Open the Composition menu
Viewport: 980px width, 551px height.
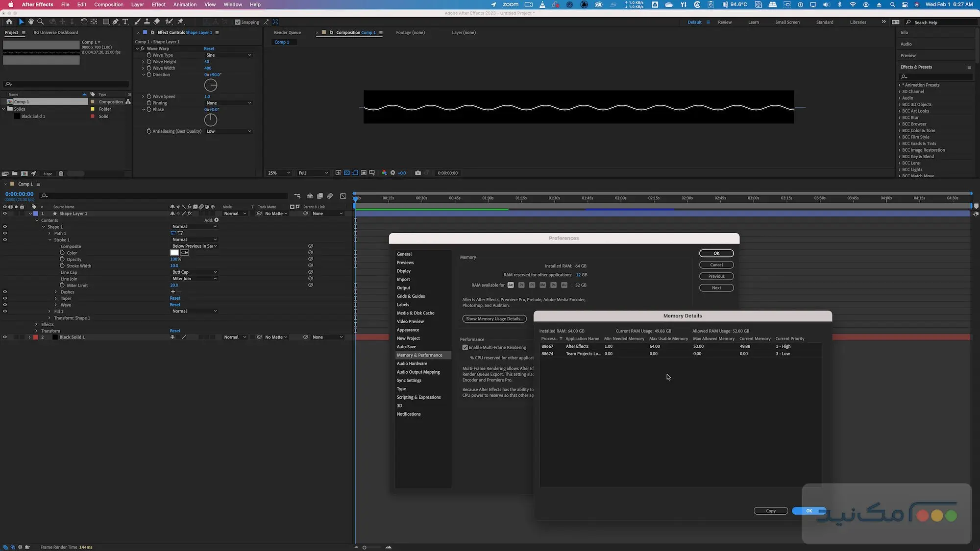(108, 4)
